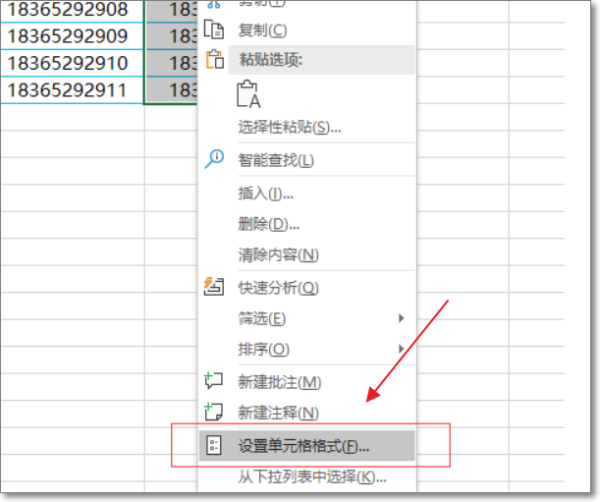Image resolution: width=600 pixels, height=502 pixels.
Task: Select cell containing 18365292911
Action: coord(72,90)
